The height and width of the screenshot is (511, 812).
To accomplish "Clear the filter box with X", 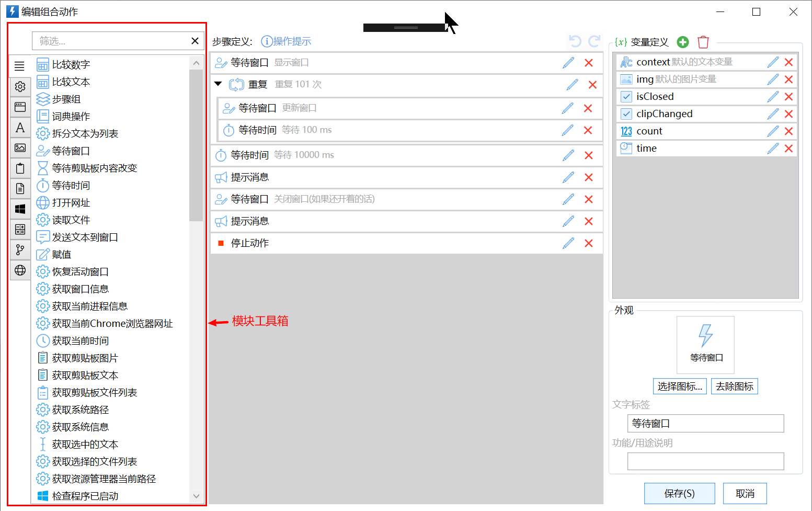I will (x=195, y=41).
